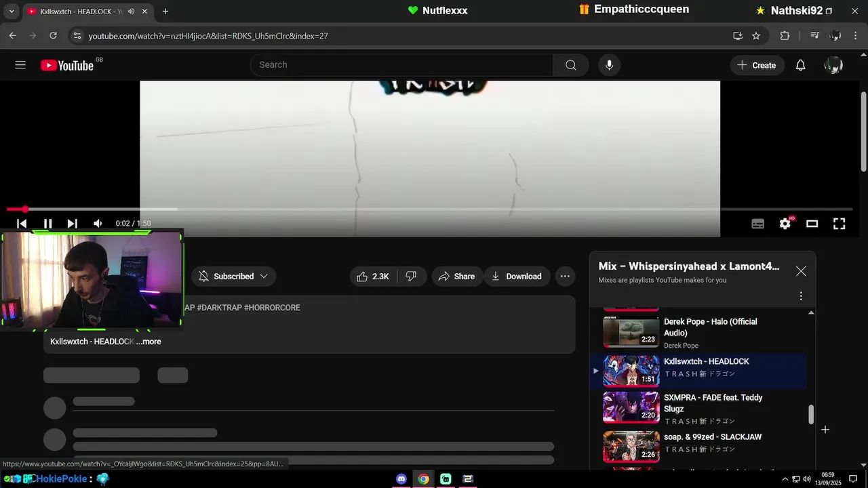View site information icon in address bar
The height and width of the screenshot is (488, 868).
pos(77,36)
